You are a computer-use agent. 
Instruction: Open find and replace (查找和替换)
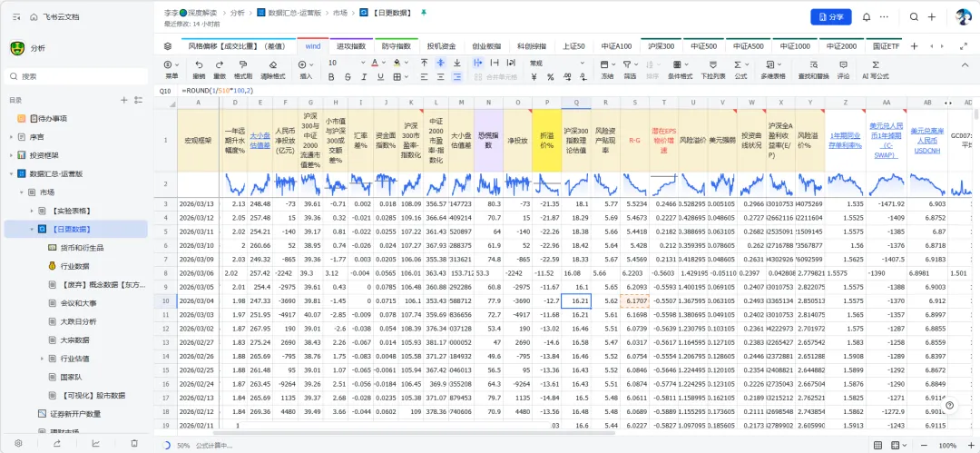[x=813, y=69]
